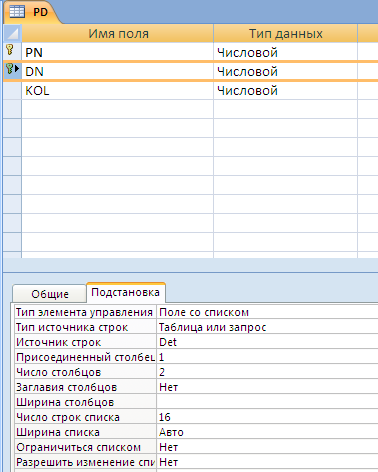The height and width of the screenshot is (472, 378).
Task: Open data type Числовой for KOL
Action: [285, 90]
